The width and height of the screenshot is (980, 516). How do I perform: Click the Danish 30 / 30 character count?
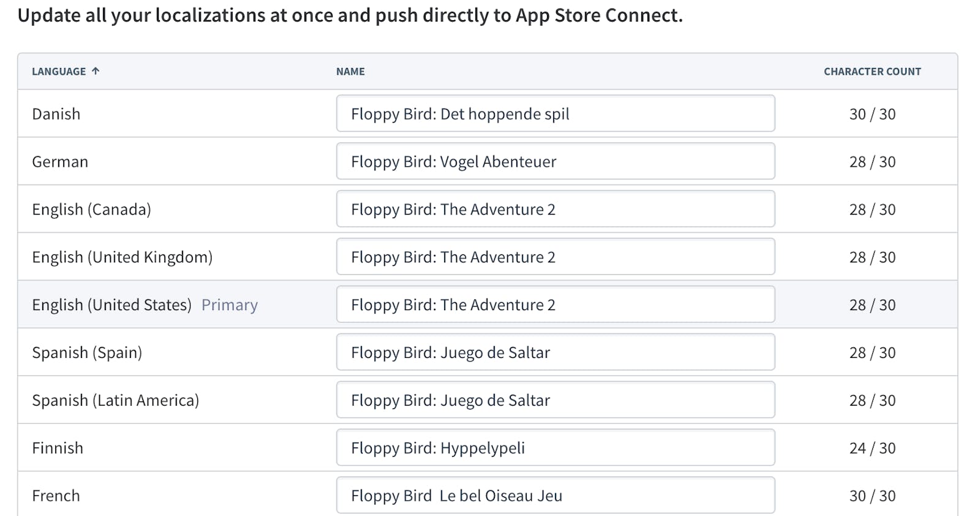[872, 115]
